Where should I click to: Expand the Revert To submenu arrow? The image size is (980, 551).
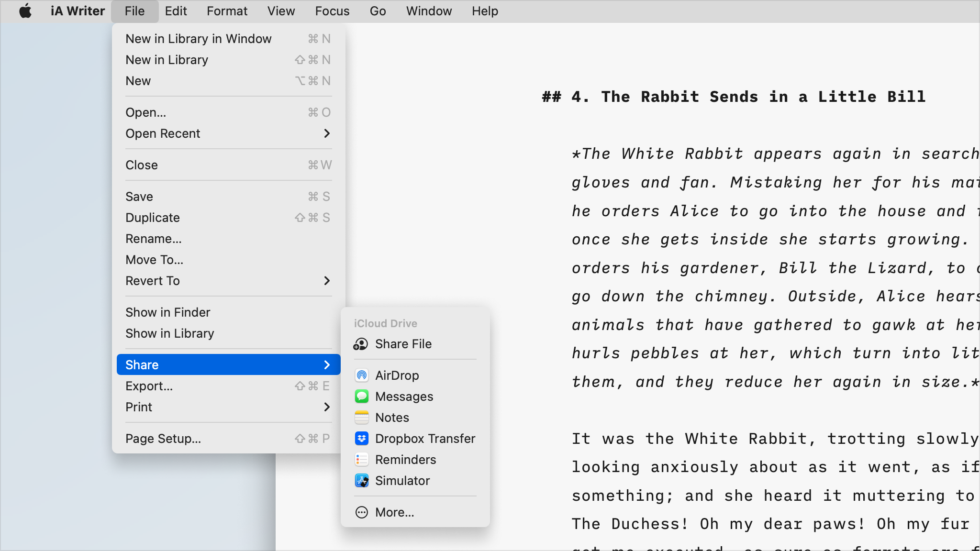[327, 281]
